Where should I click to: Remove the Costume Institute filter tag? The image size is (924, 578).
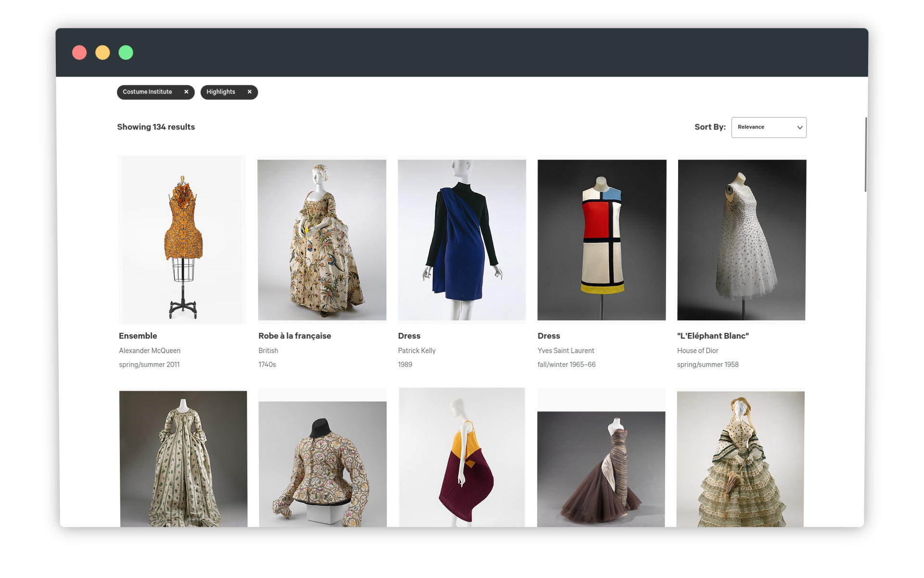[x=186, y=92]
